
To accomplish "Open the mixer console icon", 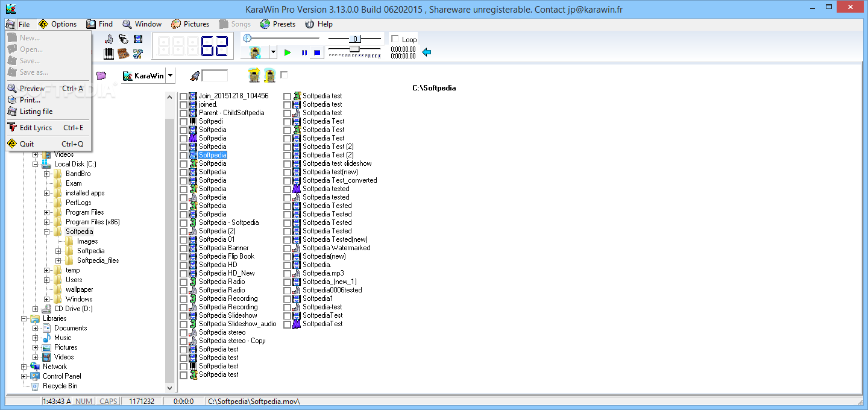I will pos(124,54).
